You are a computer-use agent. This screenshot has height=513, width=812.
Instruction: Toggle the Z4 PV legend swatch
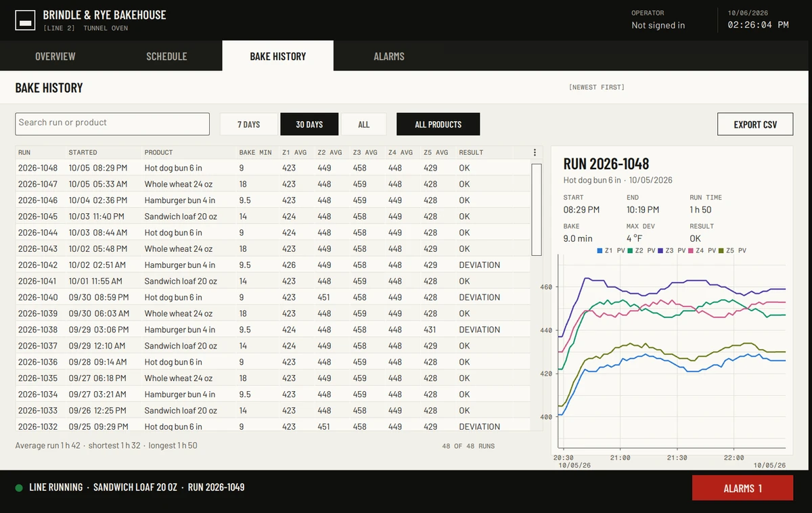(x=690, y=250)
